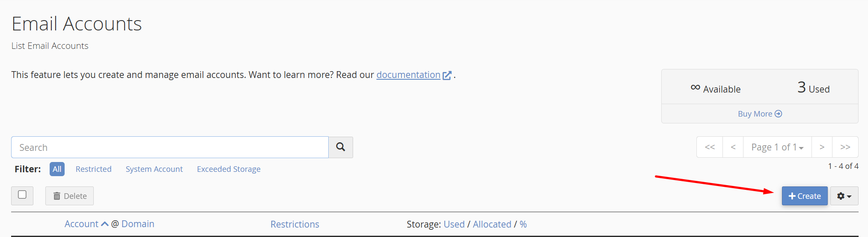868x237 pixels.
Task: Filter by Restricted accounts
Action: point(93,169)
